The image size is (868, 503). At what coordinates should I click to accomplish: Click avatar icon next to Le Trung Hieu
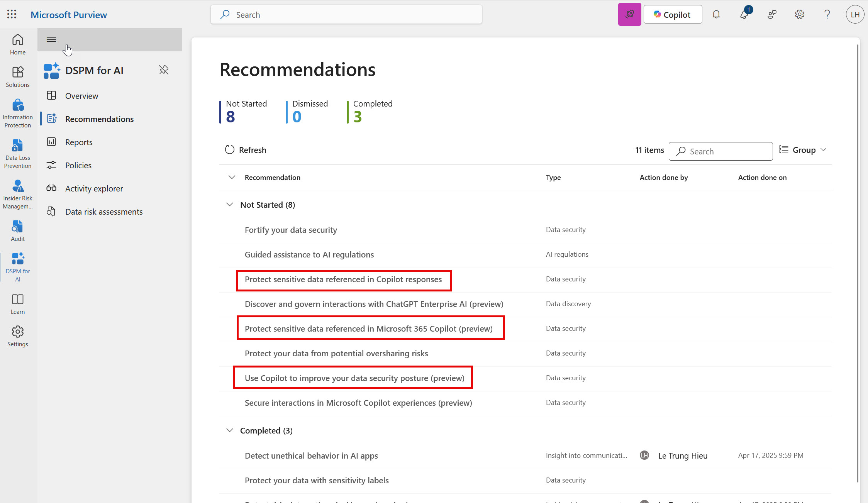644,456
